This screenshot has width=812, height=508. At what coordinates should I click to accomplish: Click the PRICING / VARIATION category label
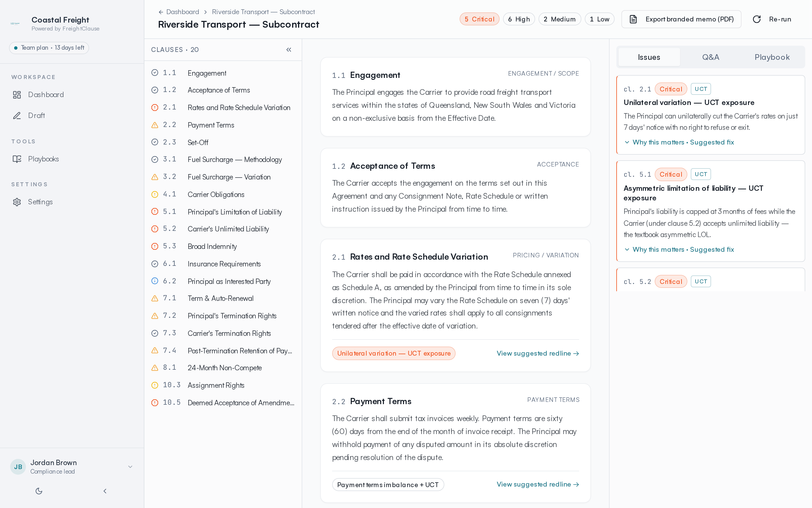tap(546, 255)
